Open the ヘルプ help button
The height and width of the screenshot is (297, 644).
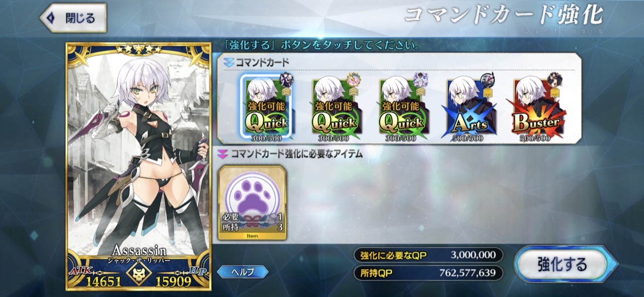(x=243, y=272)
